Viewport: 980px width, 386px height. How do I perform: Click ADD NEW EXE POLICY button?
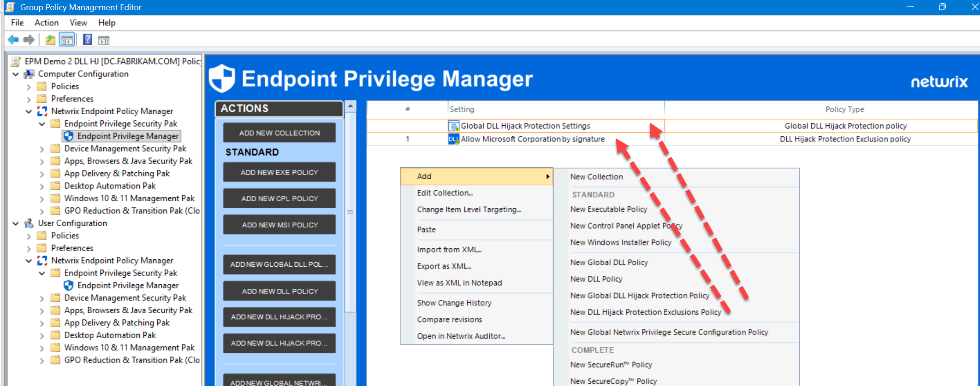(279, 172)
